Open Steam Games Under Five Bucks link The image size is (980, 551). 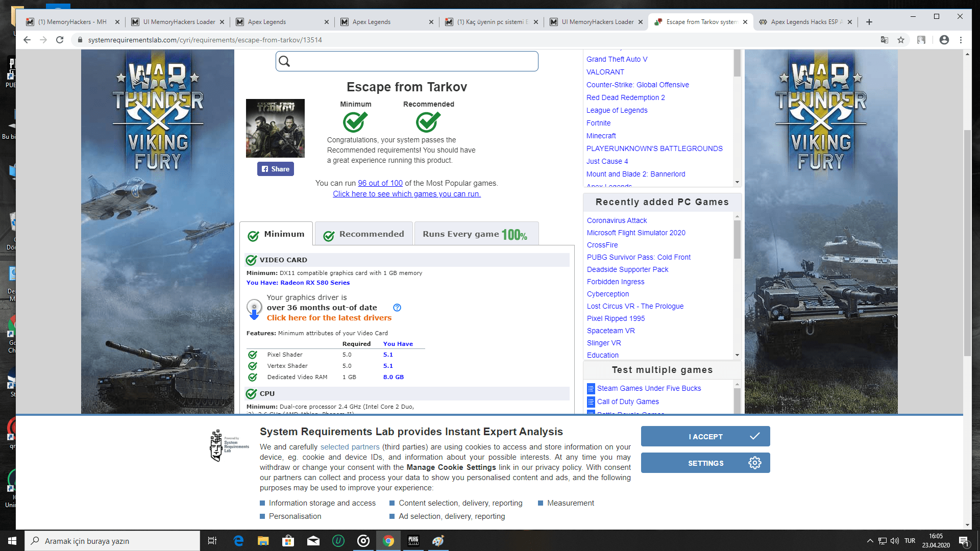coord(649,388)
